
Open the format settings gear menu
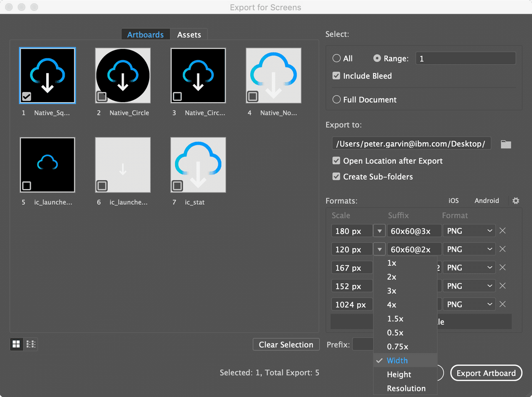[x=516, y=201]
